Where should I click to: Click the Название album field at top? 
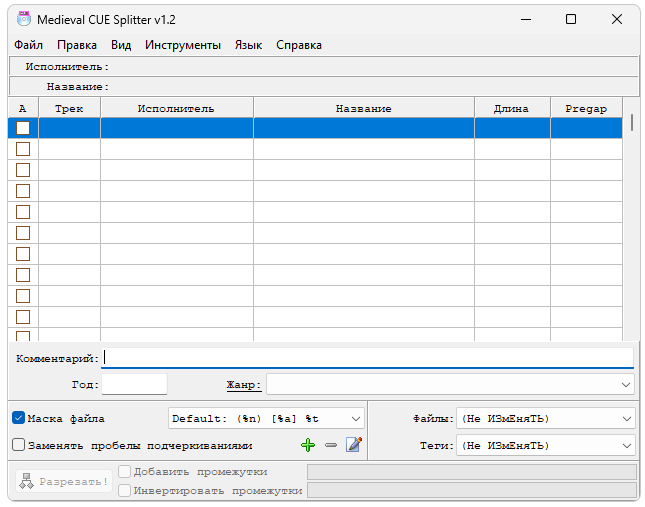coord(324,86)
